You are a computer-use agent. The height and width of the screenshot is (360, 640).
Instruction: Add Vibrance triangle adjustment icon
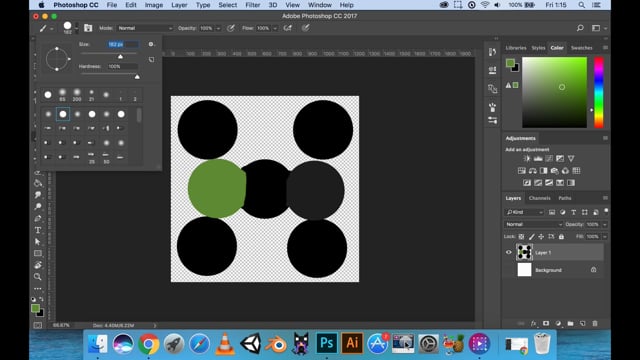click(571, 158)
